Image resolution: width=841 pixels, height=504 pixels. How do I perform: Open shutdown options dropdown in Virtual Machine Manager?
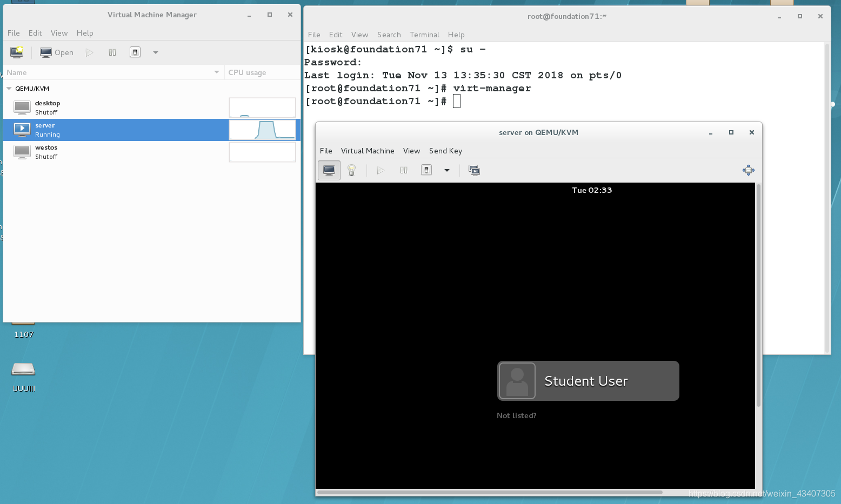(x=156, y=52)
